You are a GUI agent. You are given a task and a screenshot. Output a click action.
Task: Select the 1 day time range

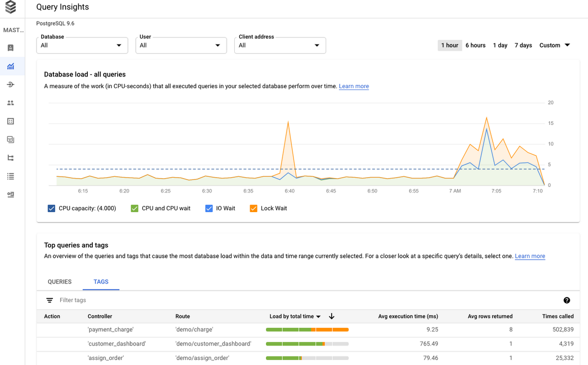tap(500, 45)
